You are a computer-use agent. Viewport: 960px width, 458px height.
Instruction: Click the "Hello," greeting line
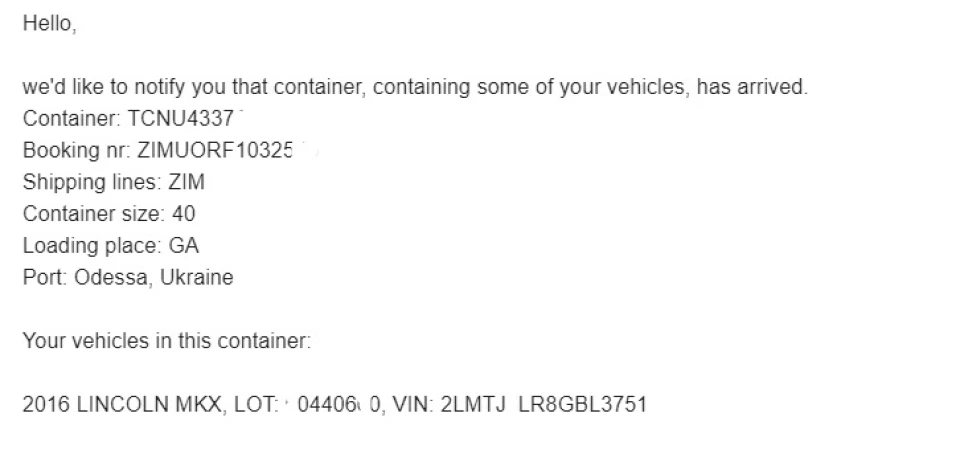pos(49,24)
